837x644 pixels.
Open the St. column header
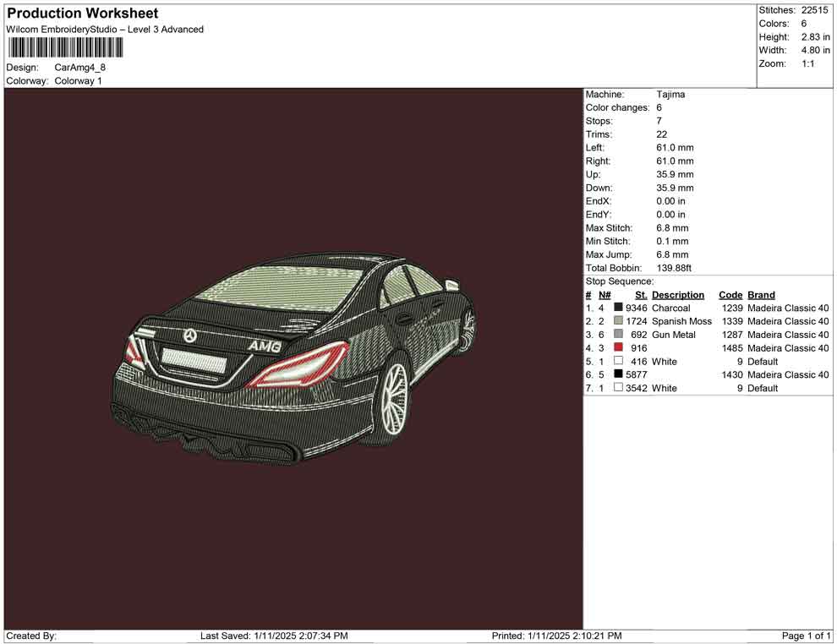click(x=641, y=294)
